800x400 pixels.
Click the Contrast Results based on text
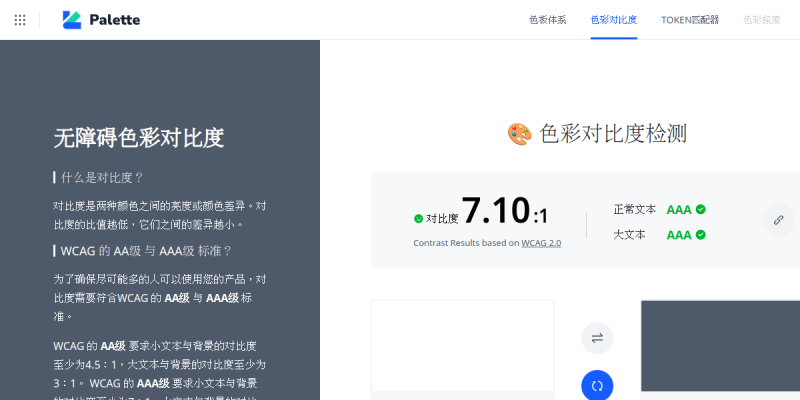coord(466,243)
